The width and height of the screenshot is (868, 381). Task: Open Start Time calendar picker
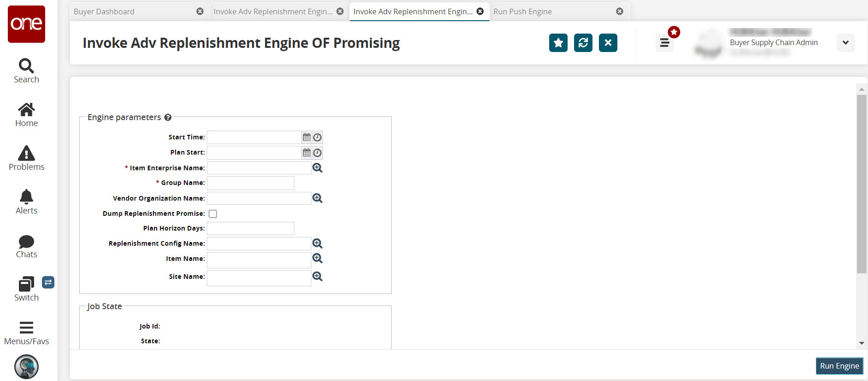click(x=306, y=137)
